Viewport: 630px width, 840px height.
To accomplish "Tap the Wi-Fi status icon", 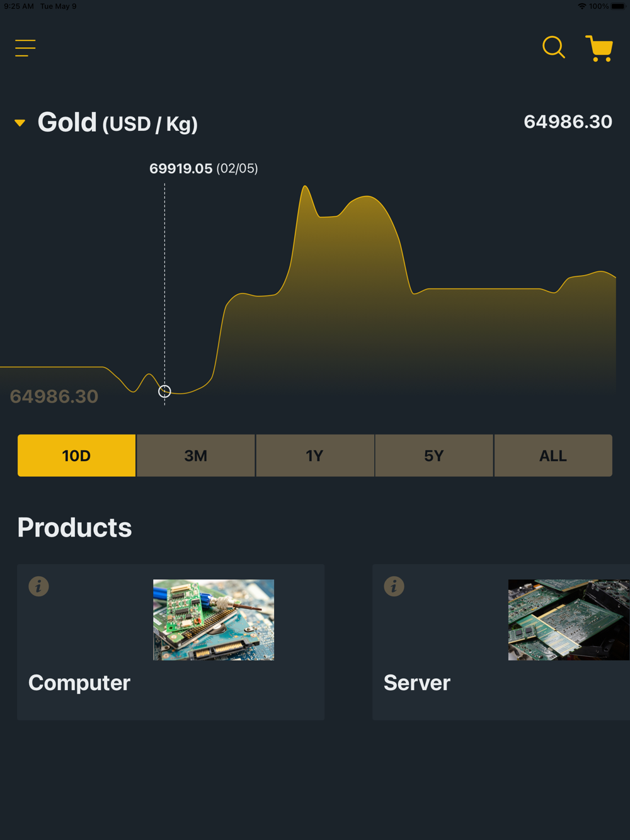I will point(581,6).
